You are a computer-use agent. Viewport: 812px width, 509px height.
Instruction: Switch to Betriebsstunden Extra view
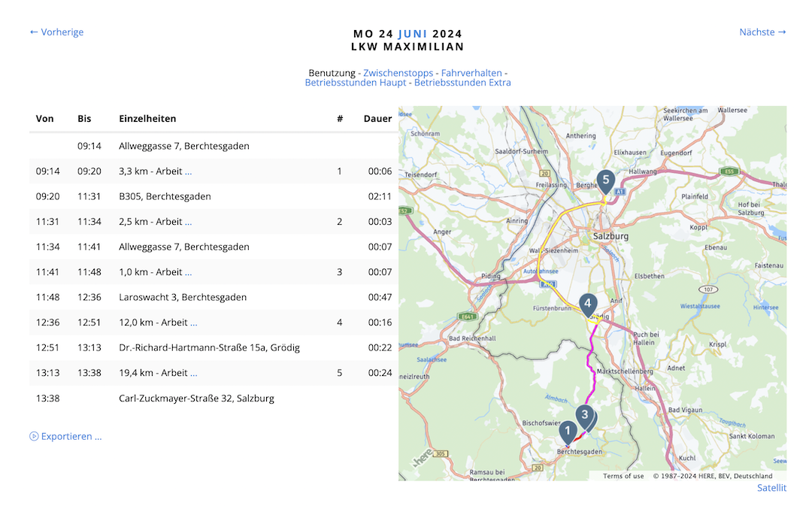(462, 83)
